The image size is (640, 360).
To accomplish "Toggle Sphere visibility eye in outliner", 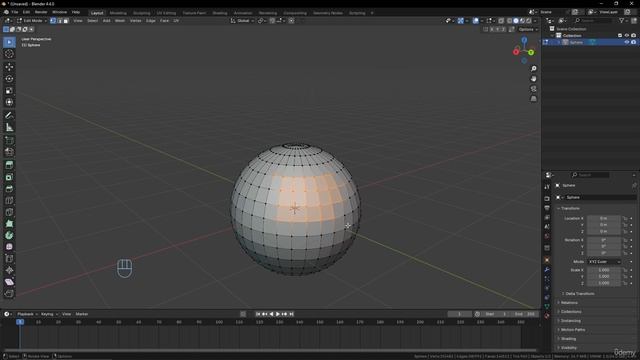I will click(627, 42).
